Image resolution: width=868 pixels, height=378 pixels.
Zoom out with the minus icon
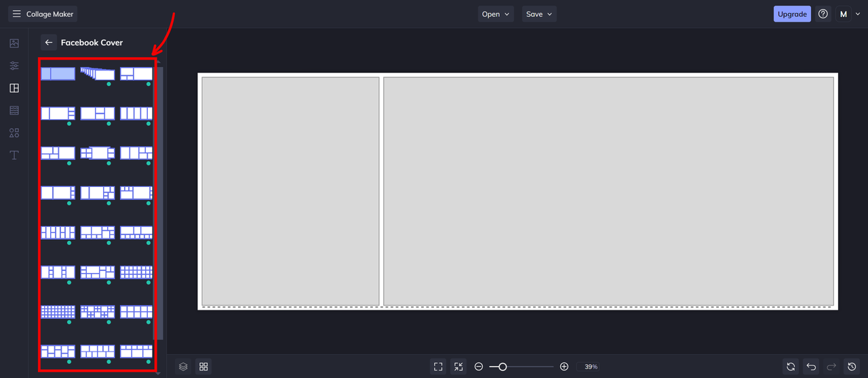pyautogui.click(x=479, y=366)
